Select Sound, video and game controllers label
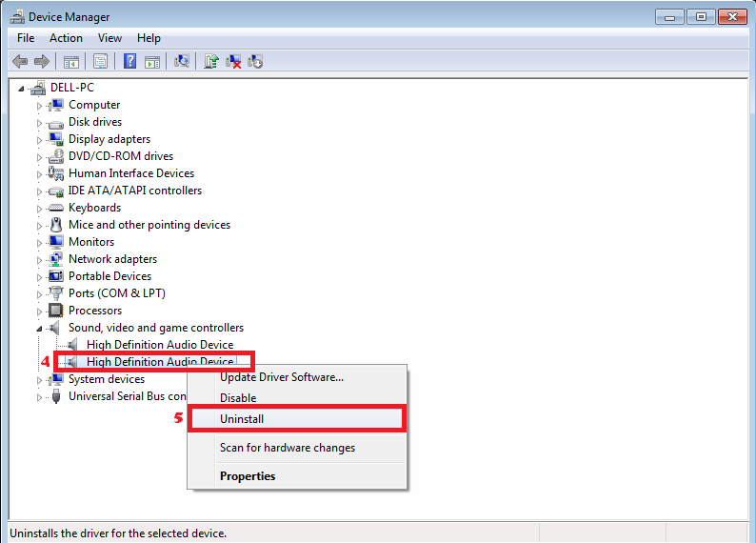 click(156, 328)
